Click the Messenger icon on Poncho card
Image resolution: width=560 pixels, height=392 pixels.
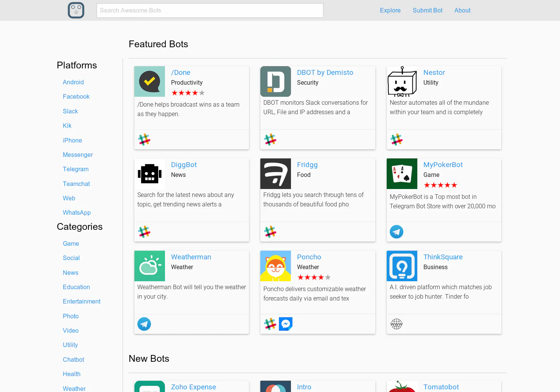tap(286, 324)
